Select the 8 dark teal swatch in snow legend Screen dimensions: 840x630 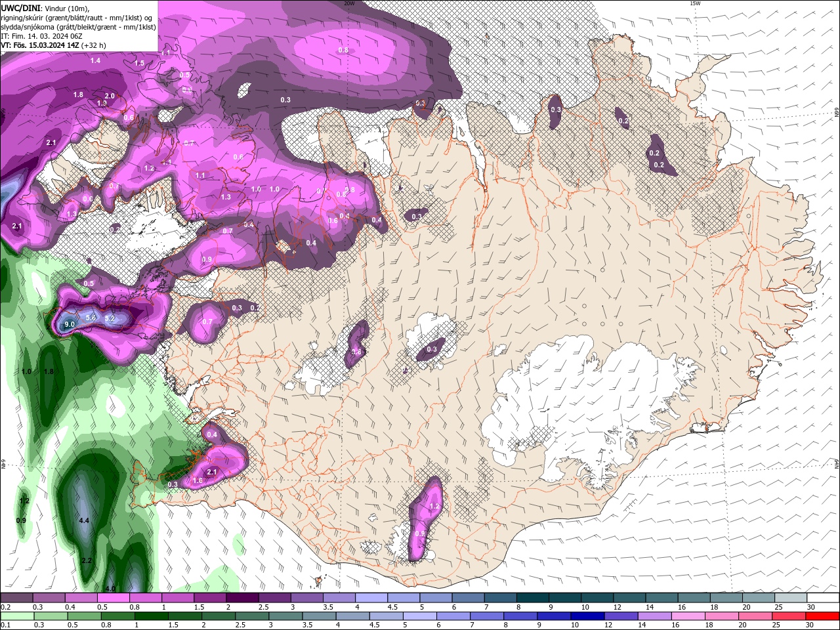pos(533,598)
